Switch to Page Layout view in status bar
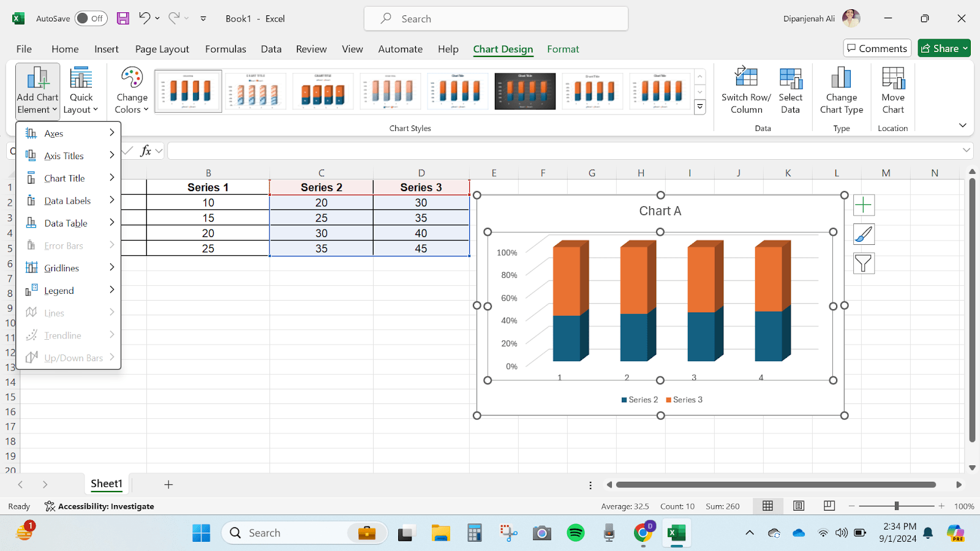 click(799, 506)
